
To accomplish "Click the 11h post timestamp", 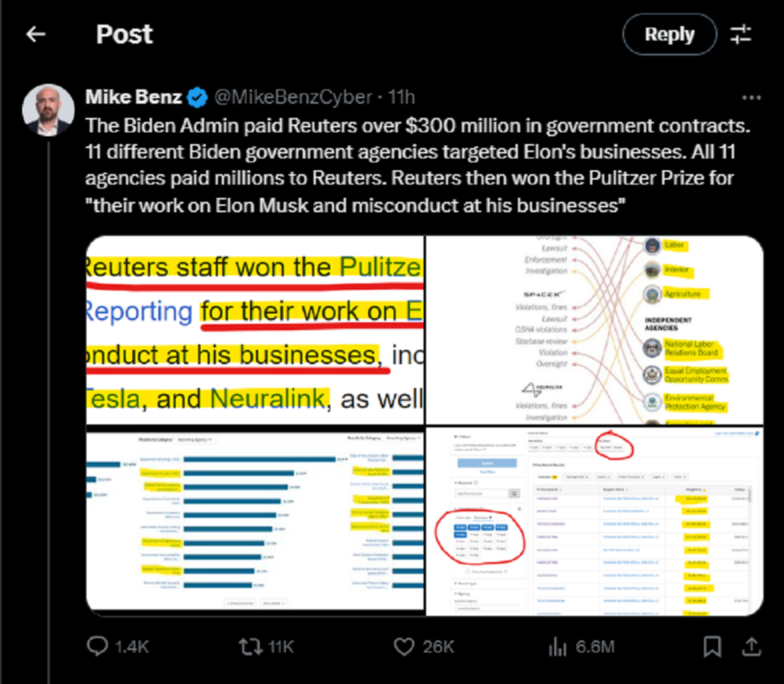I will 401,97.
